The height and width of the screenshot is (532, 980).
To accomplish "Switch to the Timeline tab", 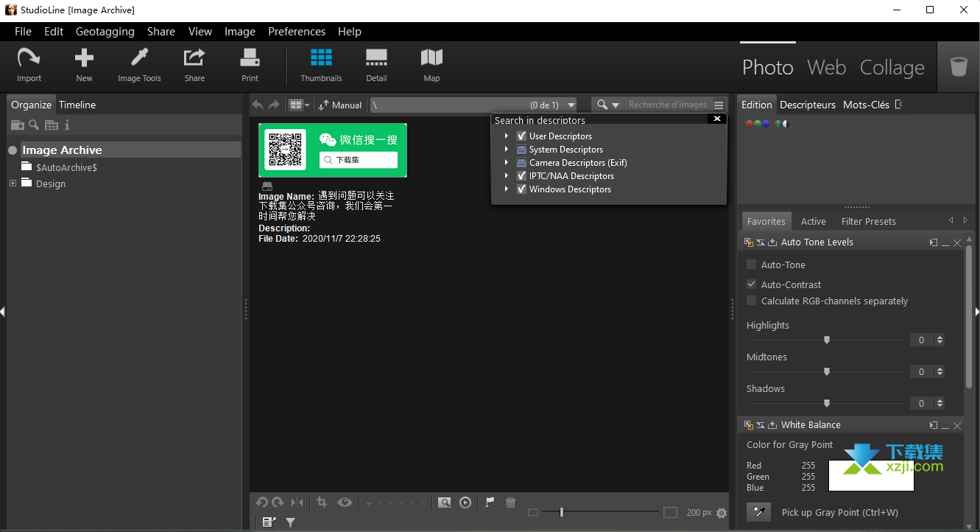I will tap(77, 105).
